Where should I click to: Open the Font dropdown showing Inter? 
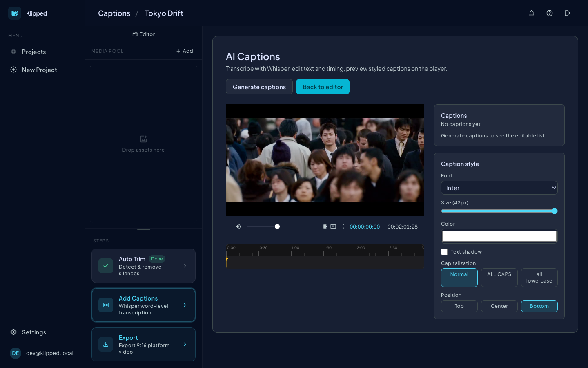click(499, 188)
